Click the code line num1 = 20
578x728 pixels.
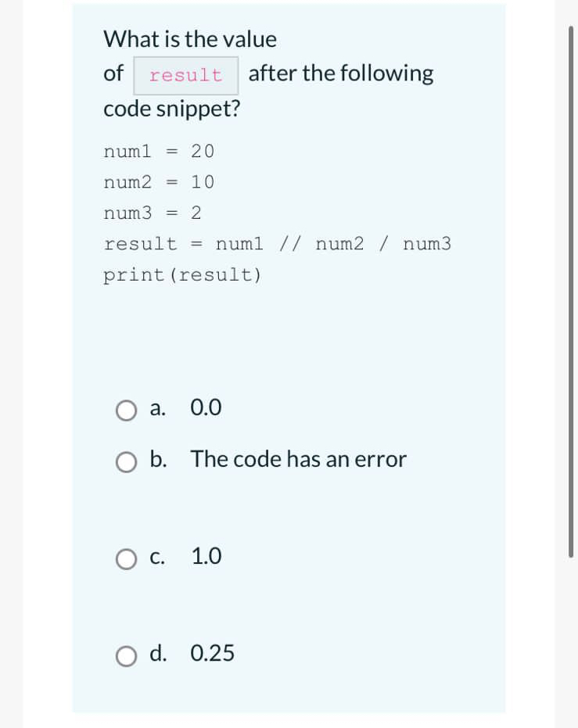tap(159, 151)
